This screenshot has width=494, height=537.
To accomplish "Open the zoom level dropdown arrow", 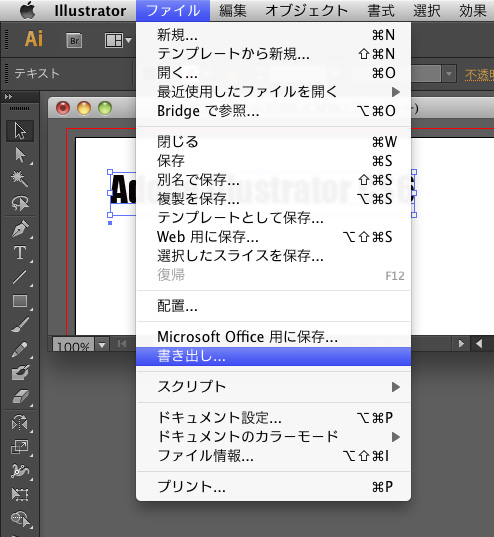I will click(x=102, y=345).
